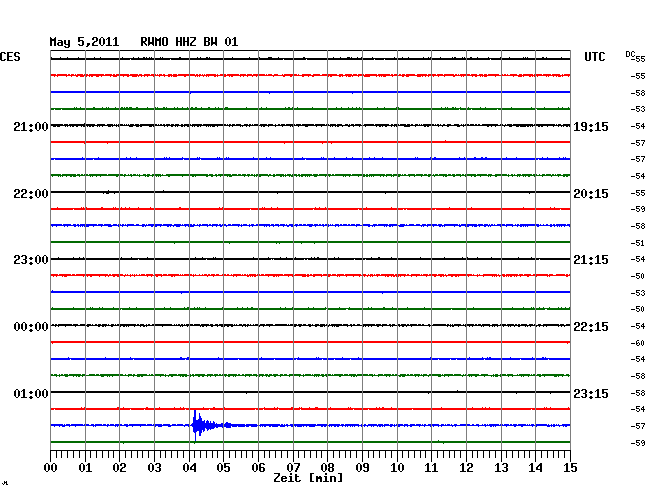Click the 21:15 UTC time label
The image size is (650, 494).
(591, 260)
